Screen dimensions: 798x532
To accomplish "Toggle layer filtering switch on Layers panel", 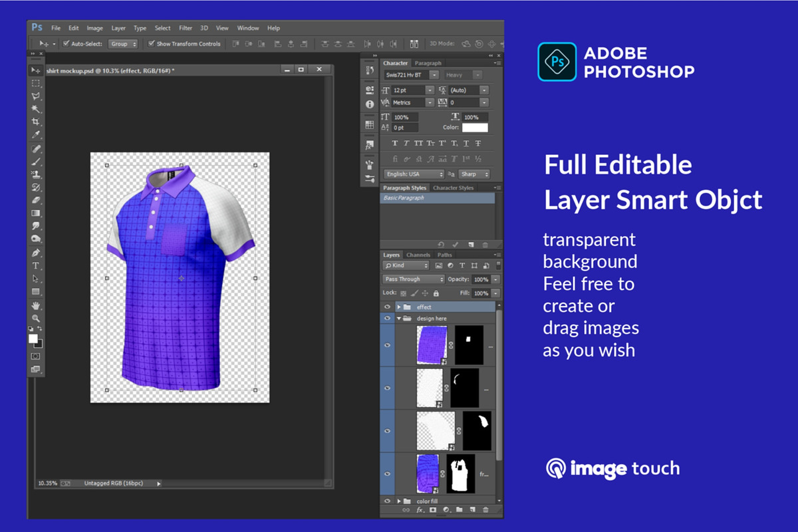I will 499,265.
